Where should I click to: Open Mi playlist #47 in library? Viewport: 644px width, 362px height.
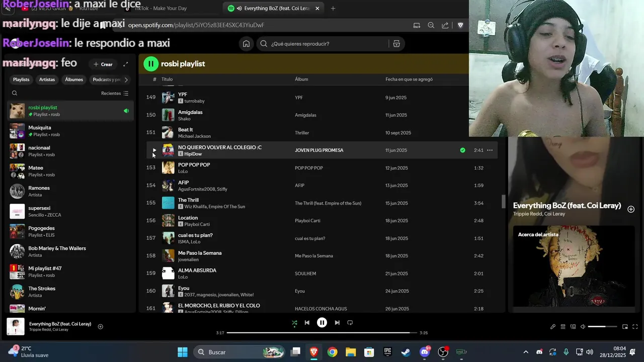pyautogui.click(x=70, y=271)
